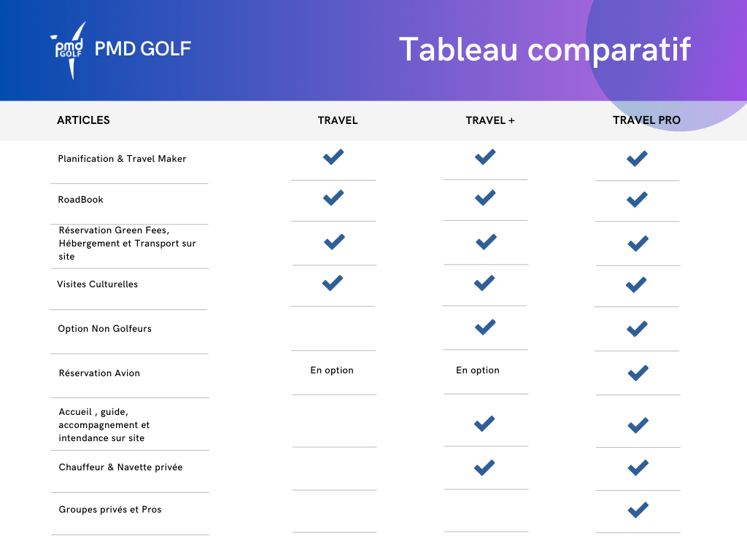Click Travel + checkmark for Option Non Golfeurs
Viewport: 747px width, 560px height.
485,327
